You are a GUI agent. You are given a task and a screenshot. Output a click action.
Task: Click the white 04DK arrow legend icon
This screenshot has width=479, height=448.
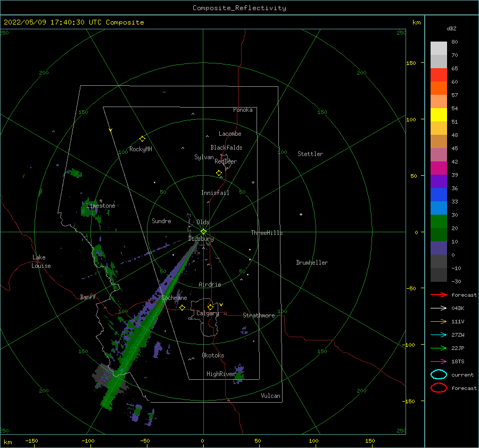point(439,308)
